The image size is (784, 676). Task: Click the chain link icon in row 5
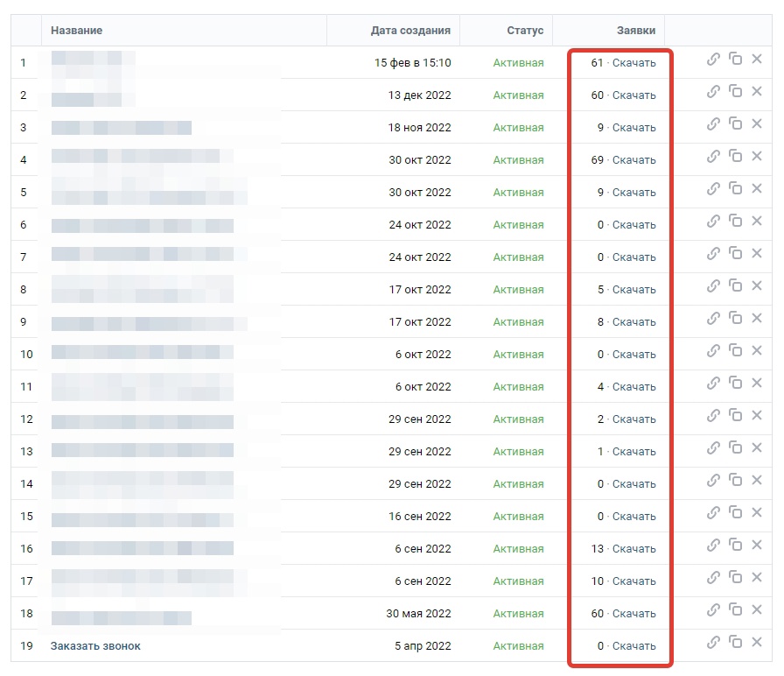click(x=713, y=188)
